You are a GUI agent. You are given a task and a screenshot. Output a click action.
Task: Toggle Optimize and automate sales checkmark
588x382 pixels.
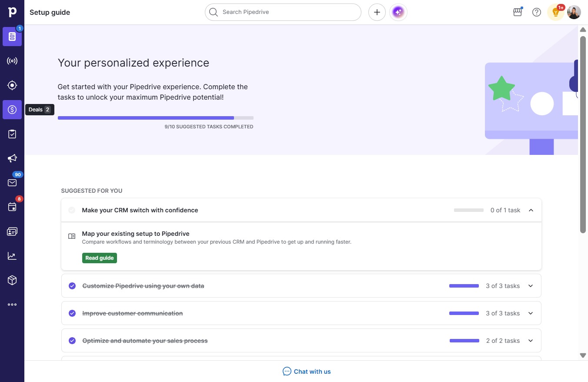[72, 341]
